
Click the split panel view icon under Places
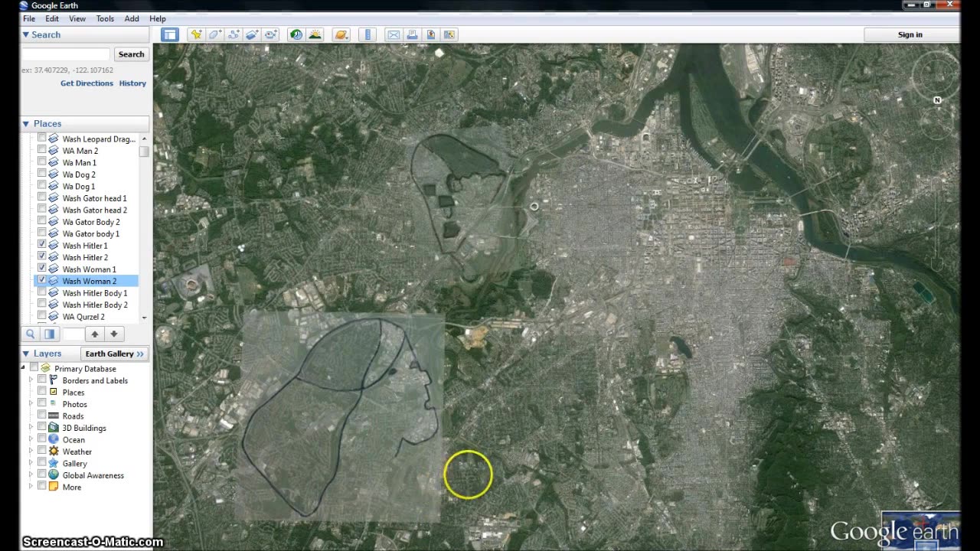point(49,334)
